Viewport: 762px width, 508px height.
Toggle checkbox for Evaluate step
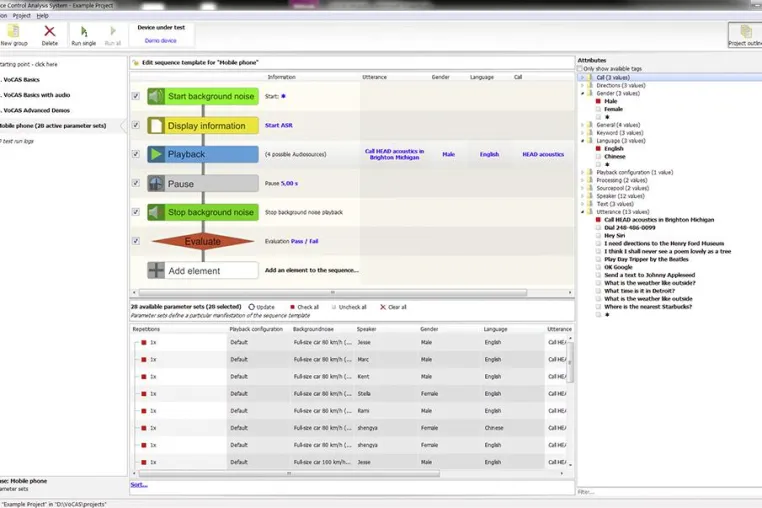(x=136, y=241)
